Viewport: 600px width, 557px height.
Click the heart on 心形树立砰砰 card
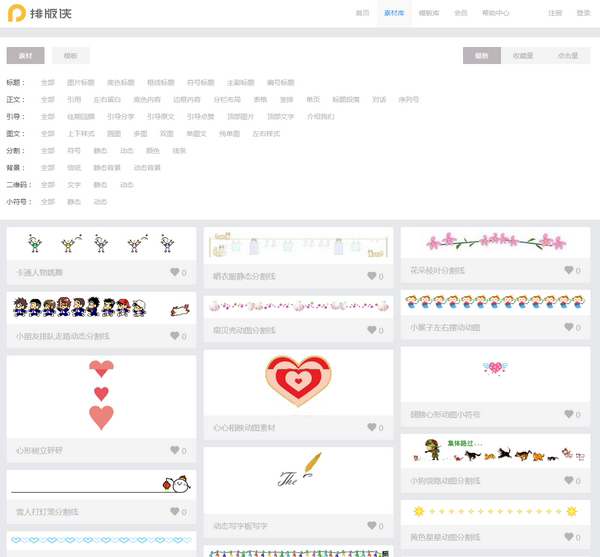[x=174, y=450]
